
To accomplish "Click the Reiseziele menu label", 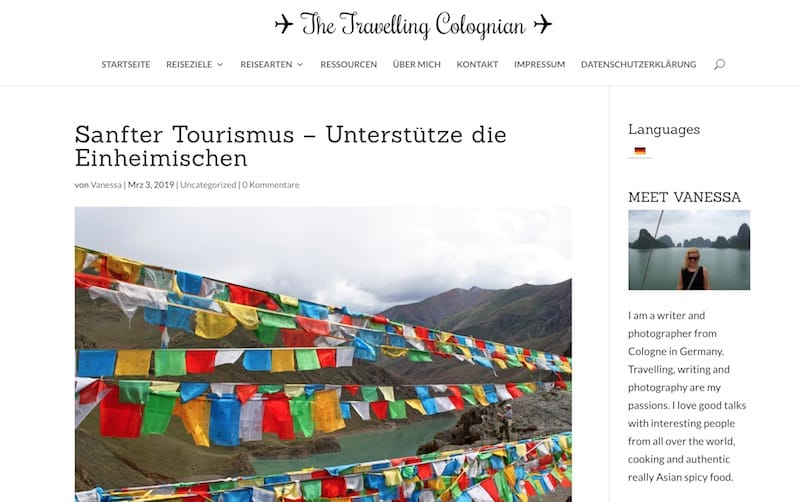I will click(189, 64).
